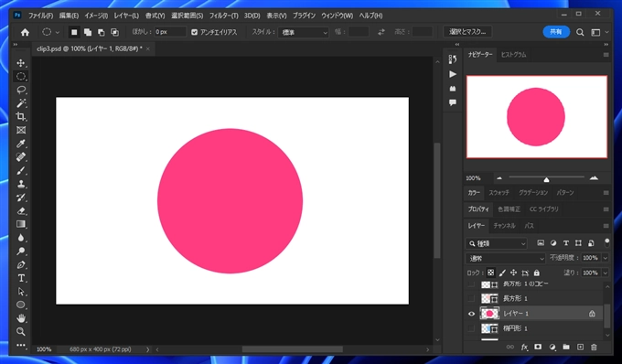Select the Eraser tool

coord(21,211)
